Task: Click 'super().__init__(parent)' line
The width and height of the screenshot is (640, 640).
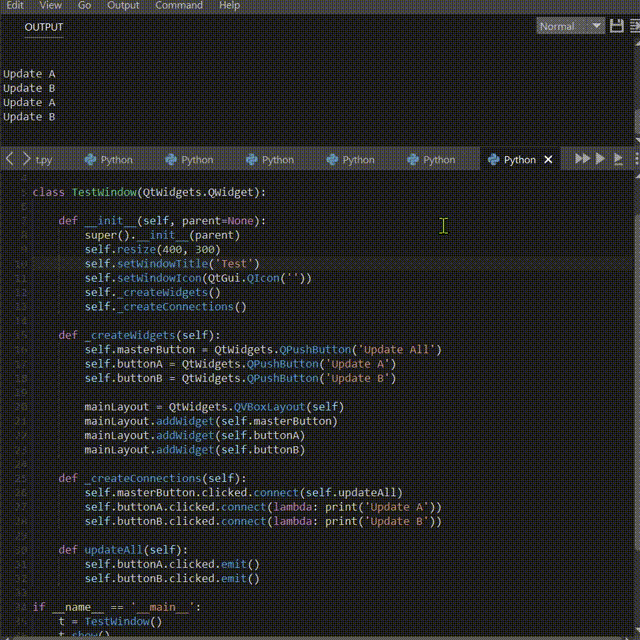Action: 162,235
